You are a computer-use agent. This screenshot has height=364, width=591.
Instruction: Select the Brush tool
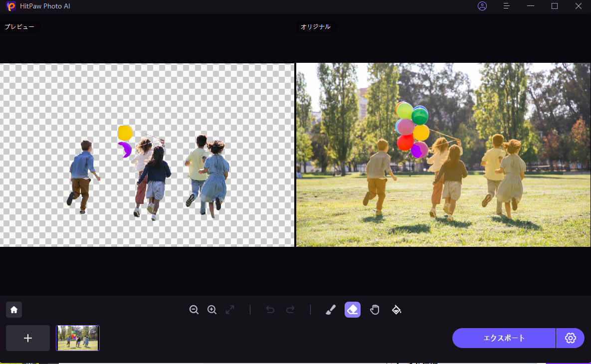[x=330, y=310]
